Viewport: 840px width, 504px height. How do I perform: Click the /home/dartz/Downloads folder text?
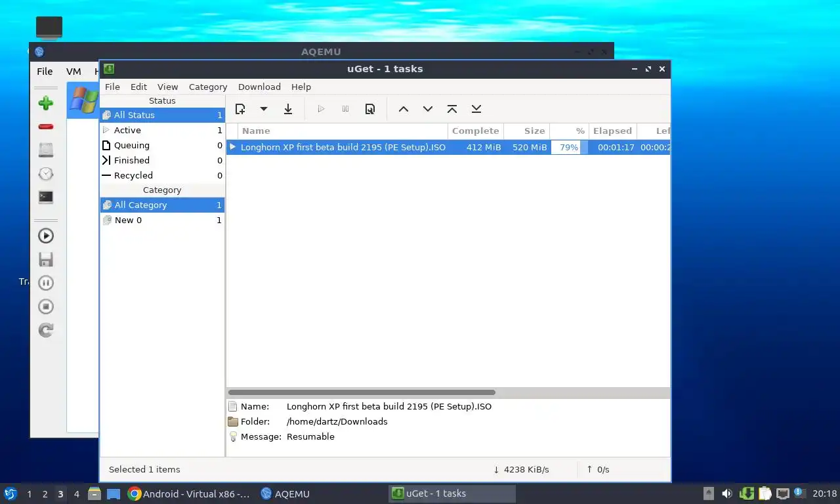tap(337, 421)
